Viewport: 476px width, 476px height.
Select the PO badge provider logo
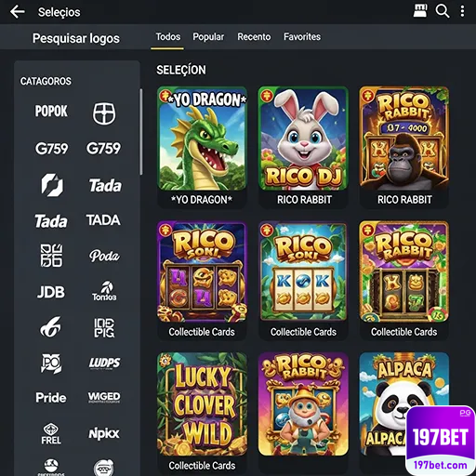coord(51,363)
